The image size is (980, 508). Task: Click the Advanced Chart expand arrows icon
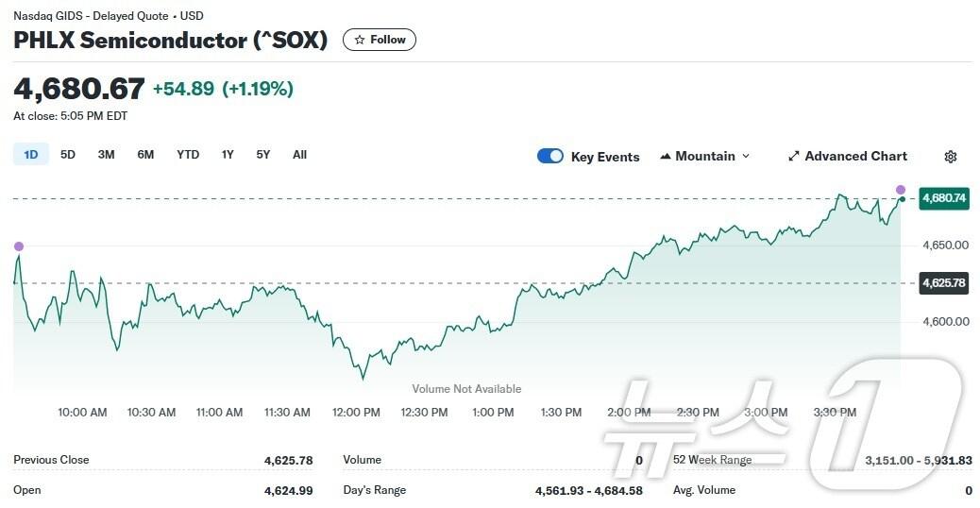coord(794,157)
